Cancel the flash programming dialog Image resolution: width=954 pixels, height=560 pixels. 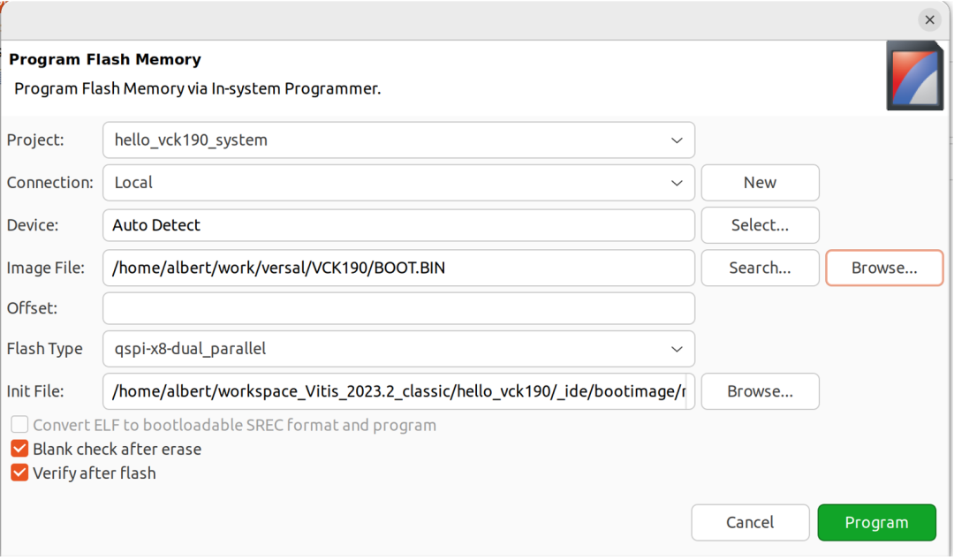(x=750, y=522)
